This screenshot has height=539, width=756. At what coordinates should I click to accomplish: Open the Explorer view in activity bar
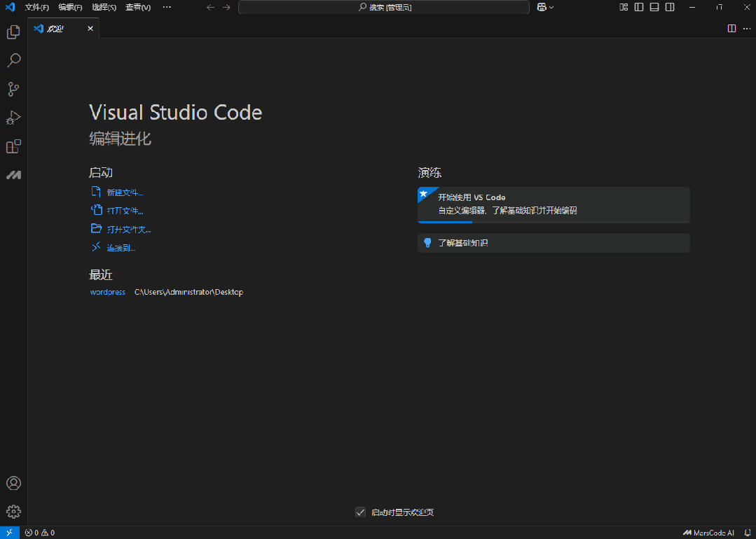click(13, 32)
